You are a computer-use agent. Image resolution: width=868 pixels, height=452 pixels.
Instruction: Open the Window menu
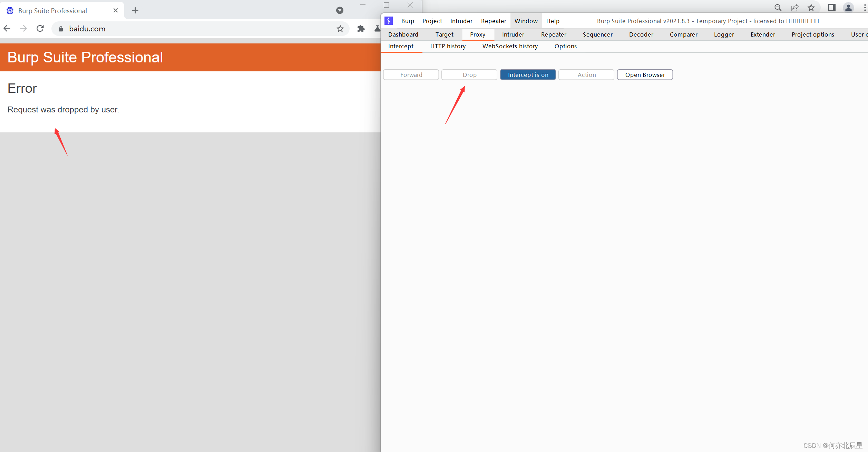[x=526, y=21]
